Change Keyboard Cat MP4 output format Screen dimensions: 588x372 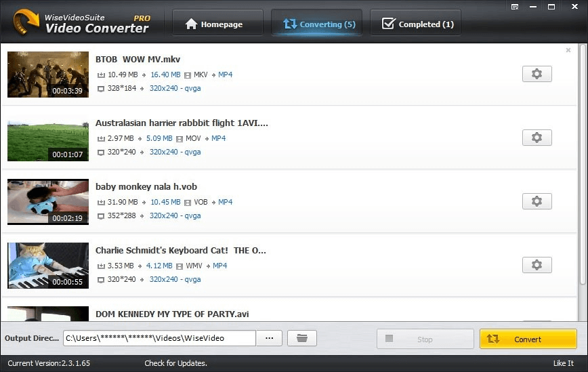(x=219, y=266)
